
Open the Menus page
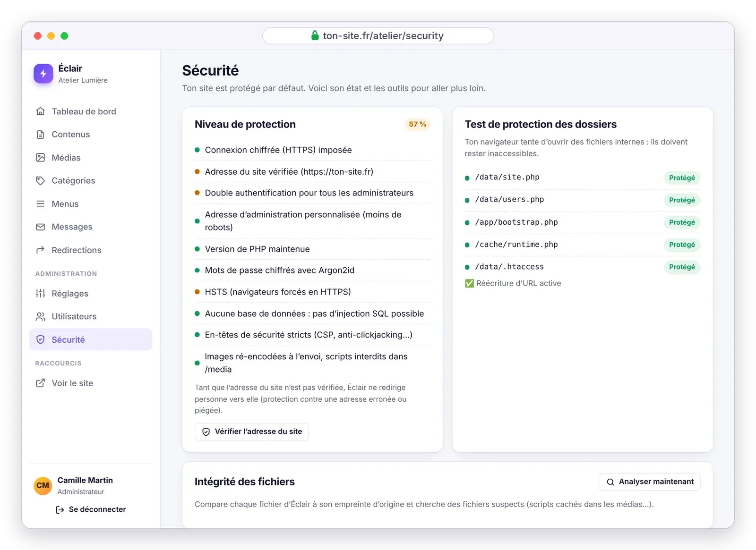click(91, 204)
